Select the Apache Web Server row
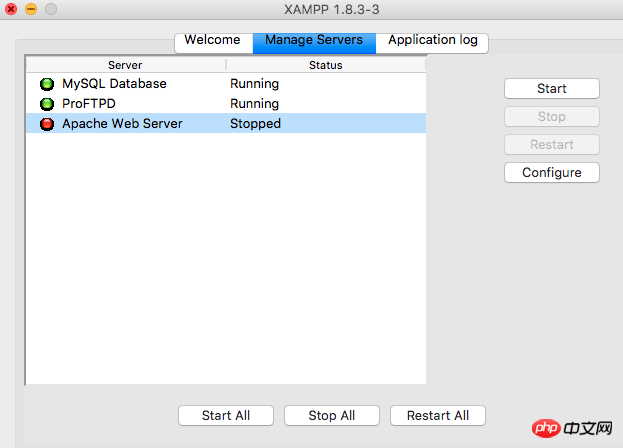Screen dimensions: 623x448 226,124
